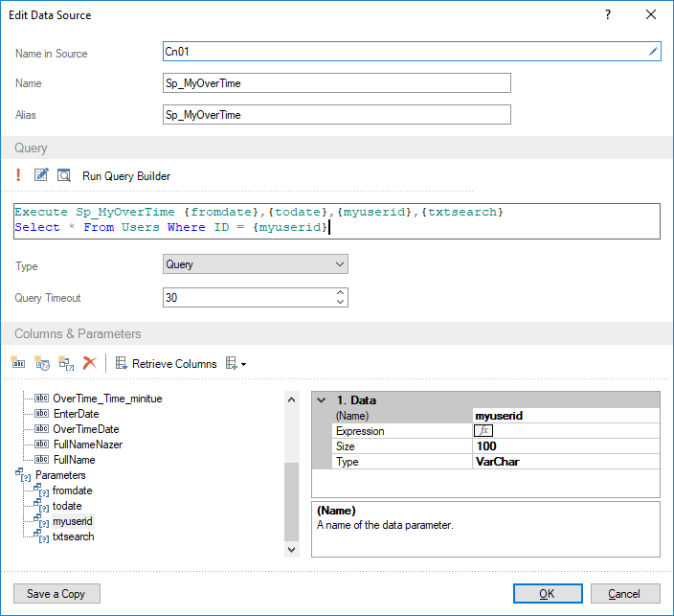674x616 pixels.
Task: Open the edit query text icon
Action: tap(41, 175)
